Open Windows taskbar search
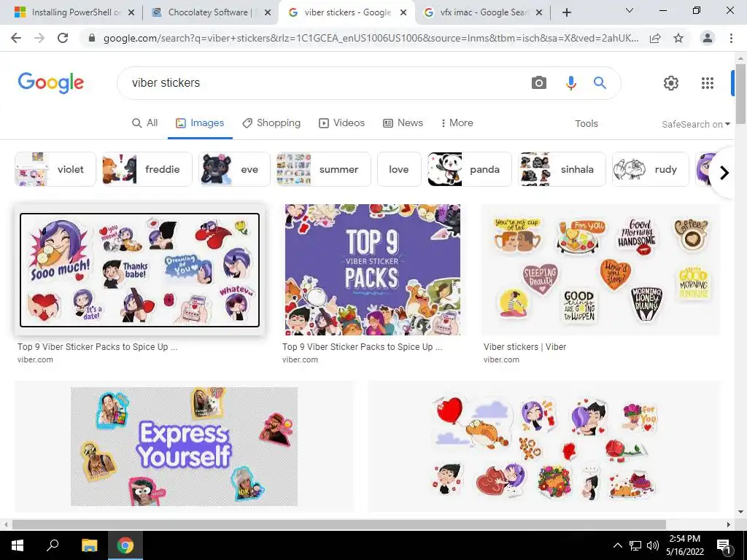 (x=53, y=545)
